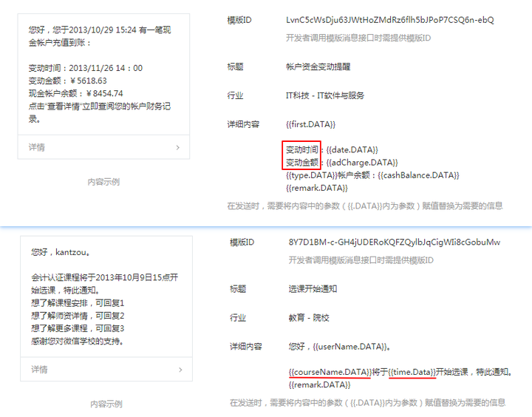This screenshot has width=532, height=417.
Task: Click 详情 label in the kantzou example card
Action: tap(39, 370)
